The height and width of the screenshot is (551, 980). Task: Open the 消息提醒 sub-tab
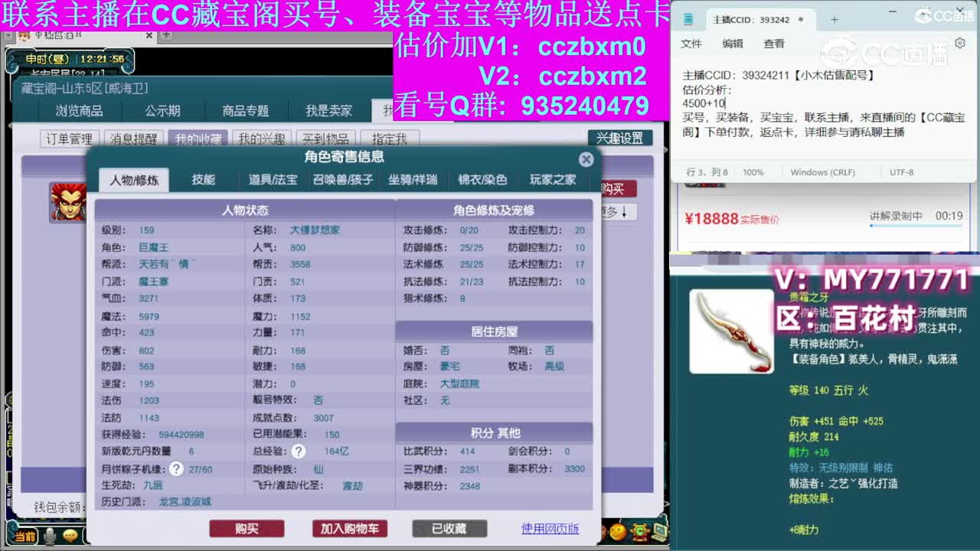coord(133,139)
